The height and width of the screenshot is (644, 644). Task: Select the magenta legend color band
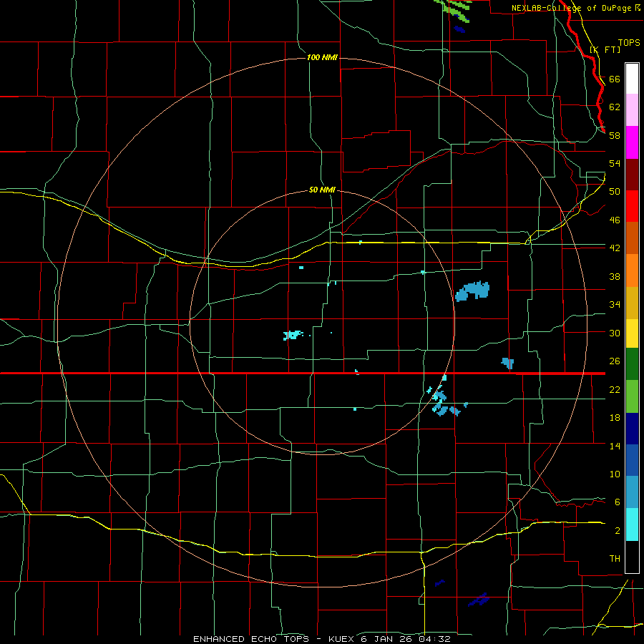point(632,142)
